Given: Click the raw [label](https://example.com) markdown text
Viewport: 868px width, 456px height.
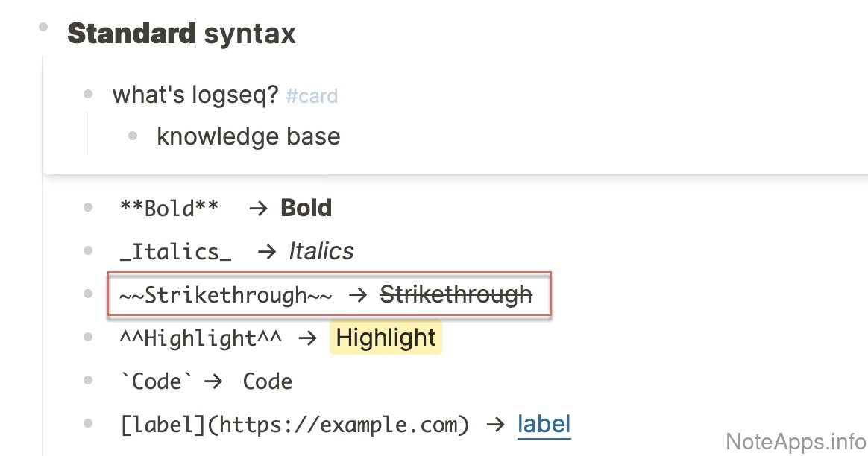Looking at the screenshot, I should pos(295,425).
